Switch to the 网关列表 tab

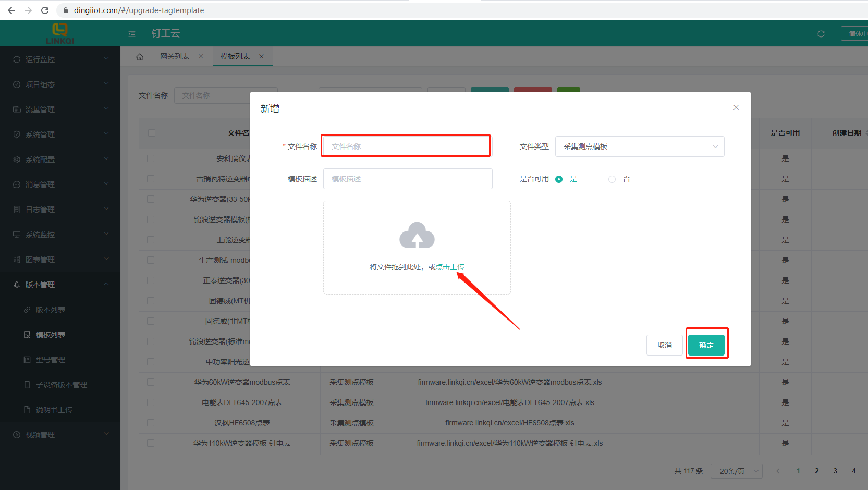coord(175,56)
